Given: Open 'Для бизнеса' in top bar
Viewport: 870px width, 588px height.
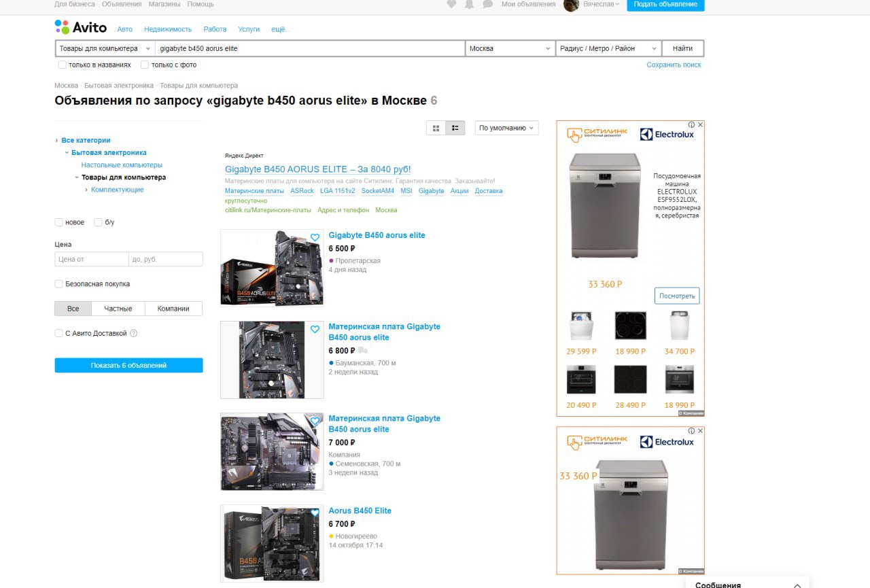Looking at the screenshot, I should [x=75, y=4].
